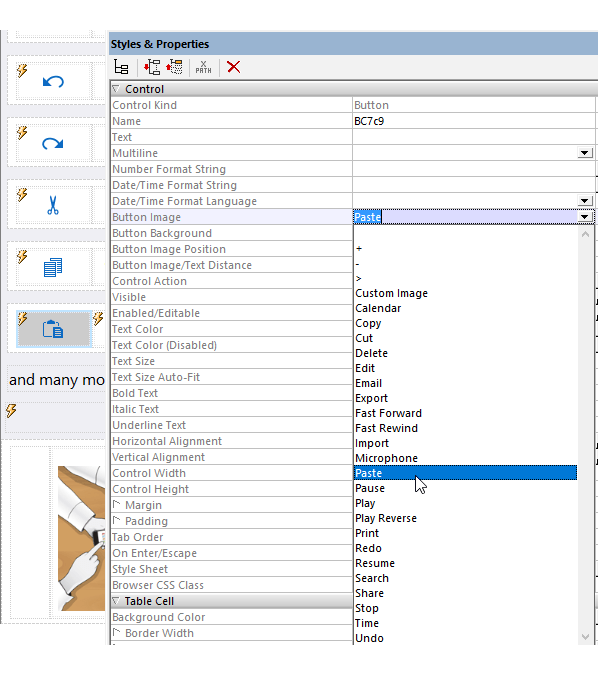The height and width of the screenshot is (673, 598).
Task: Choose Play Reverse in the dropdown list
Action: pos(386,518)
